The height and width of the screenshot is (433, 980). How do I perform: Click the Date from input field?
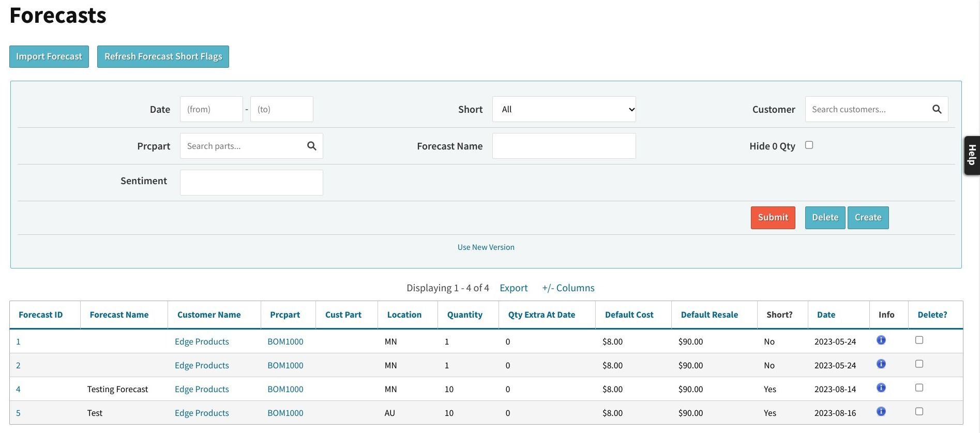click(211, 109)
